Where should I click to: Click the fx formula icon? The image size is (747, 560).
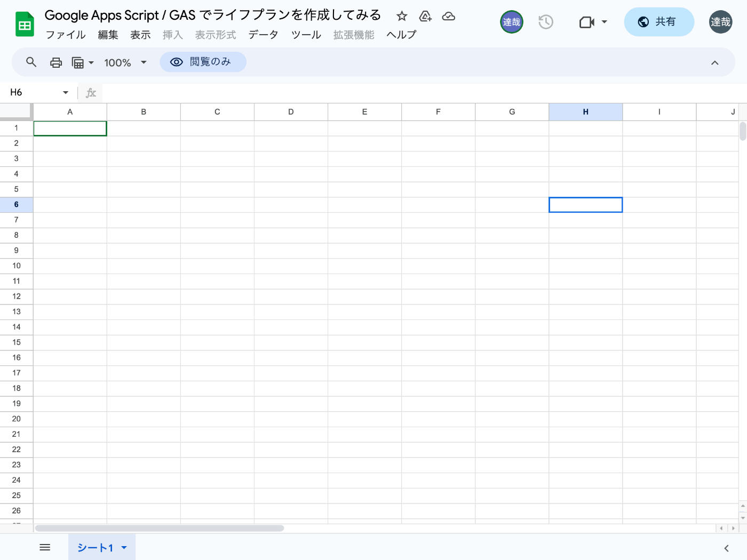[91, 93]
